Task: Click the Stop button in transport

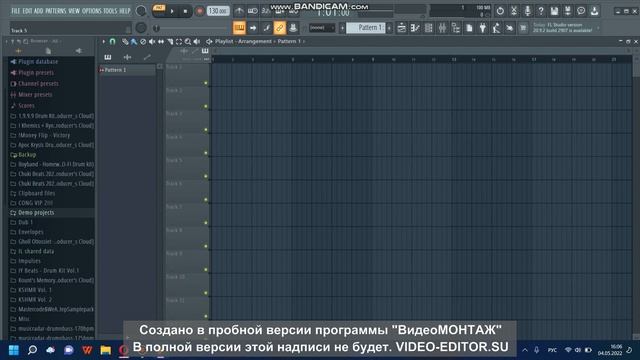Action: (x=185, y=11)
